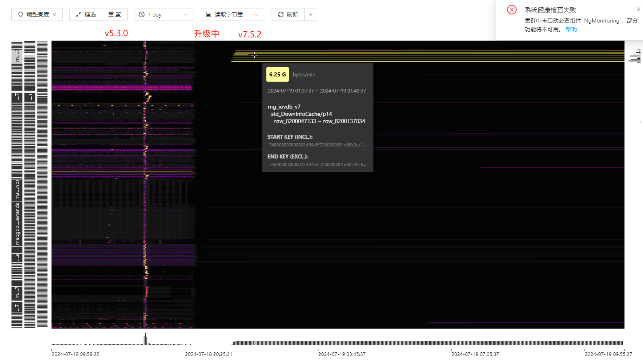Click the 刷新 refresh button
The width and height of the screenshot is (643, 364).
point(288,14)
